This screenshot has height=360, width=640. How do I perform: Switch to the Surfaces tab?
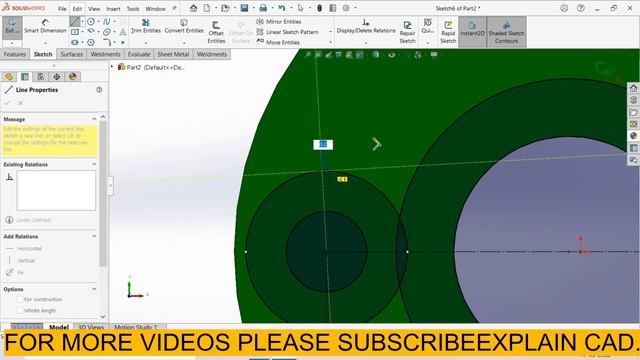[x=71, y=54]
